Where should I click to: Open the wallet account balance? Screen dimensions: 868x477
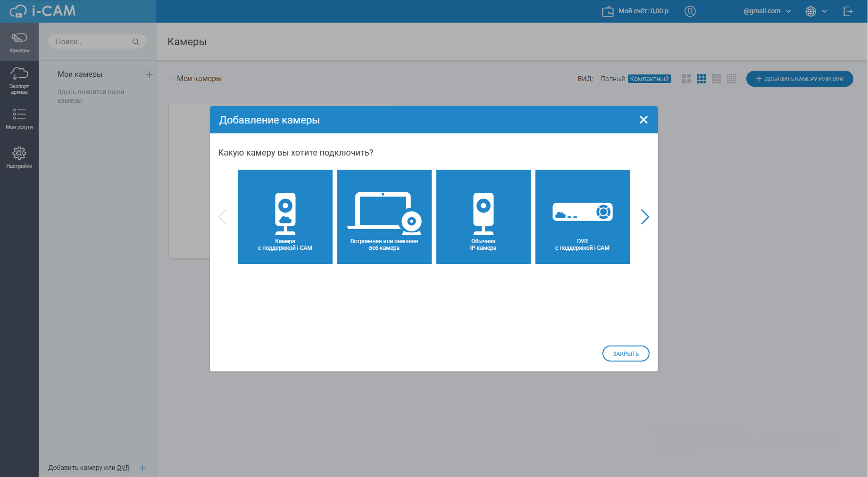click(608, 11)
